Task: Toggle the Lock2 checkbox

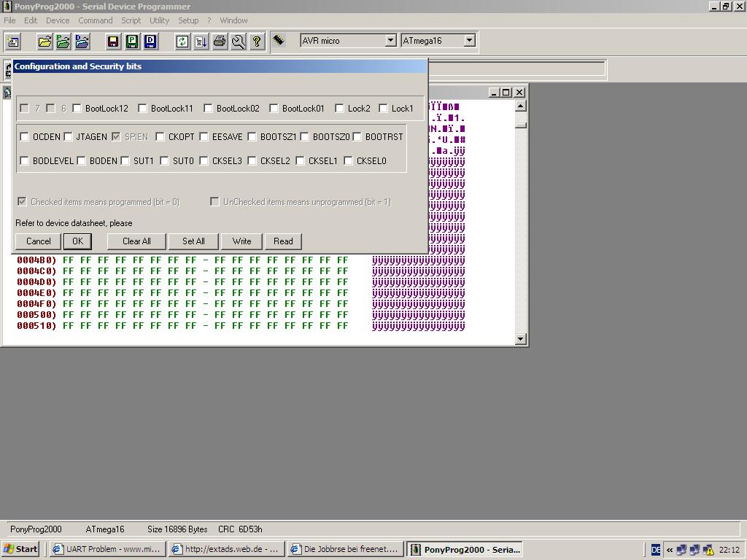Action: [x=339, y=109]
